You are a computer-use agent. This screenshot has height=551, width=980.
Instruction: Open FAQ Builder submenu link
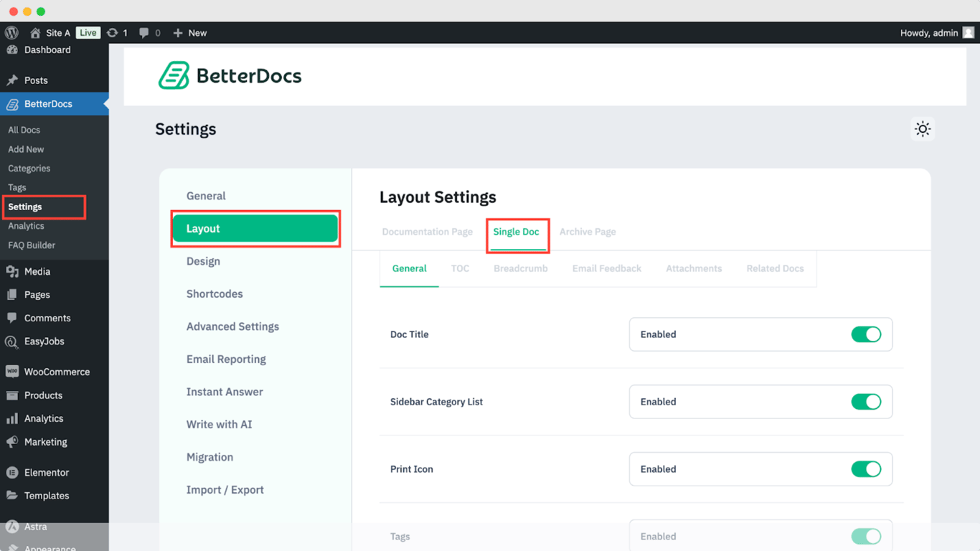32,245
